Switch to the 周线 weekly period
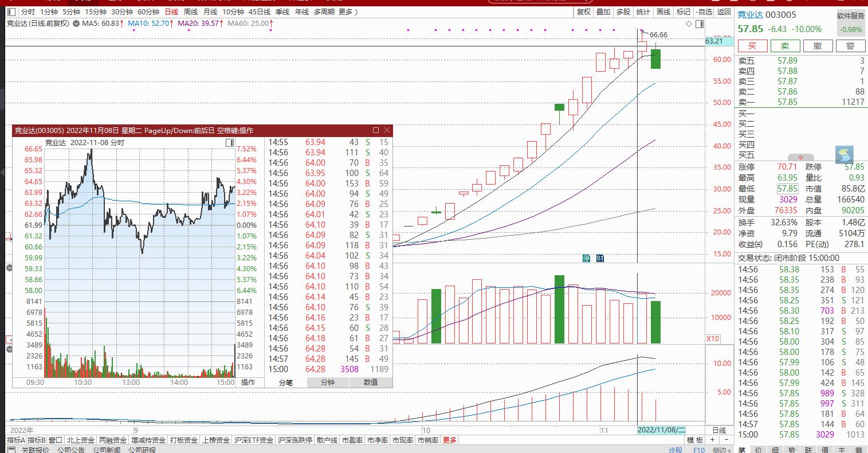 (x=190, y=11)
